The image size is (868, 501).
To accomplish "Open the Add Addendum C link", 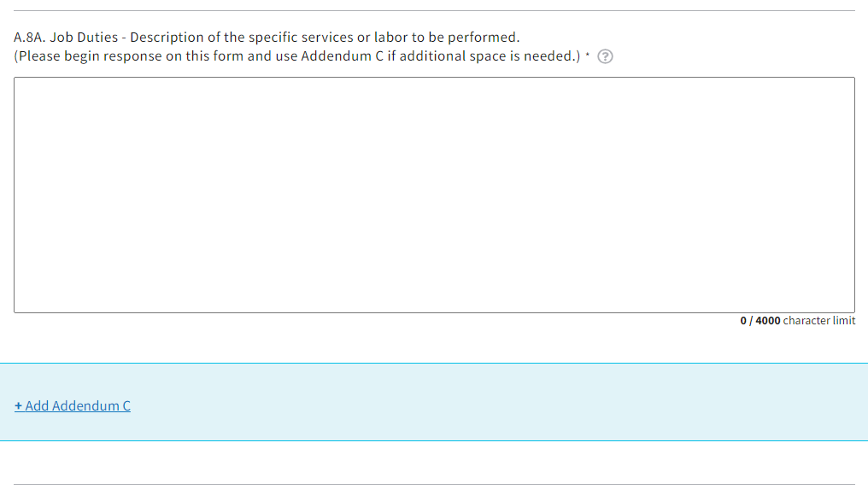I will click(73, 405).
